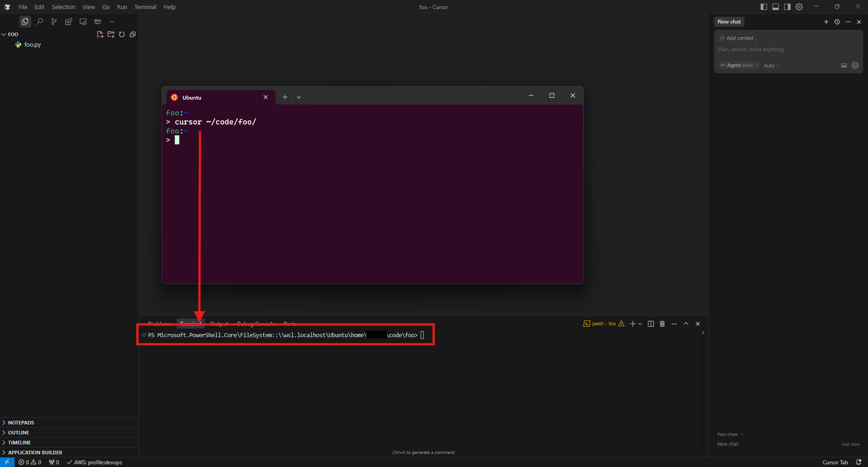The image size is (868, 467).
Task: Open the AWS toolkit icon
Action: click(x=98, y=21)
